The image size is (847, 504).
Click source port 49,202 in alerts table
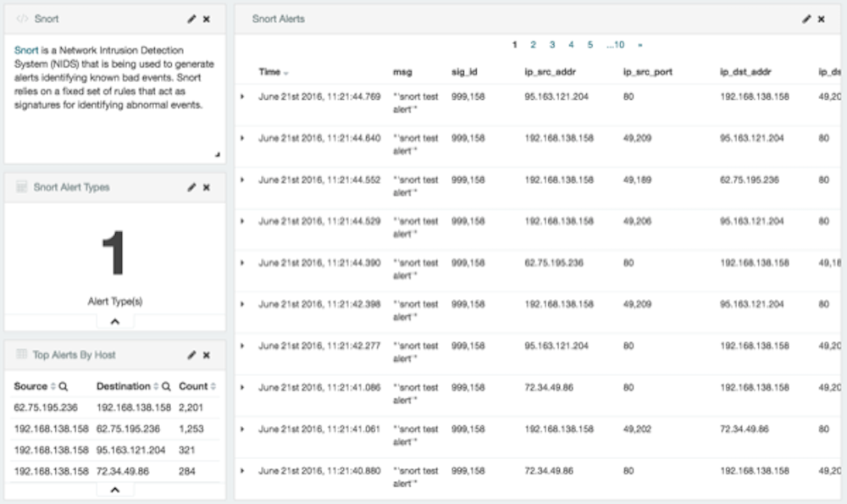637,429
